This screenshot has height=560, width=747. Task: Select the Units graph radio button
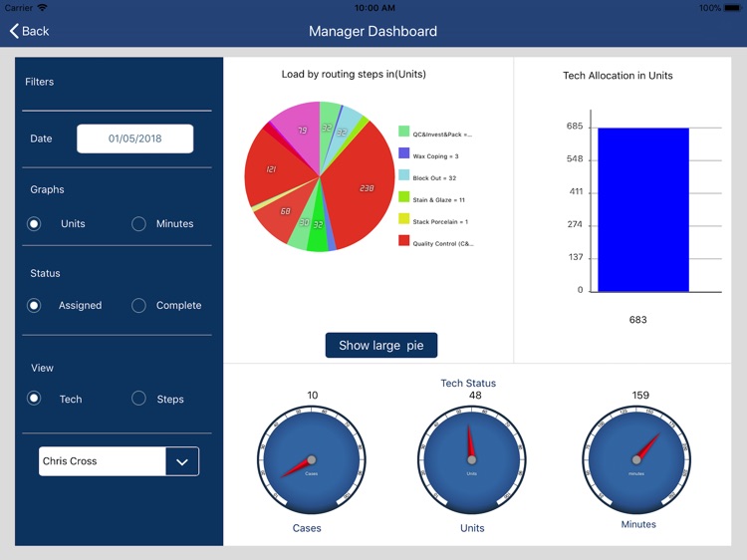click(x=34, y=223)
